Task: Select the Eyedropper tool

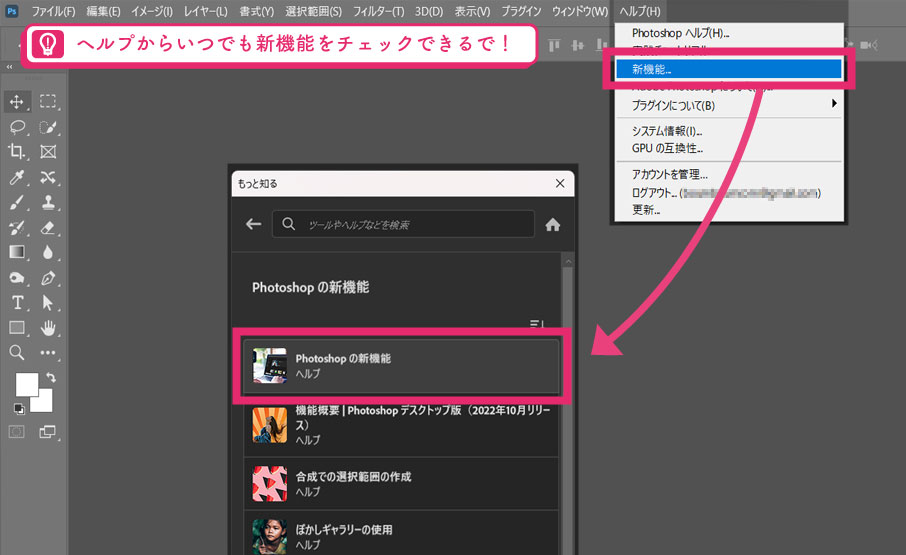Action: [x=17, y=177]
